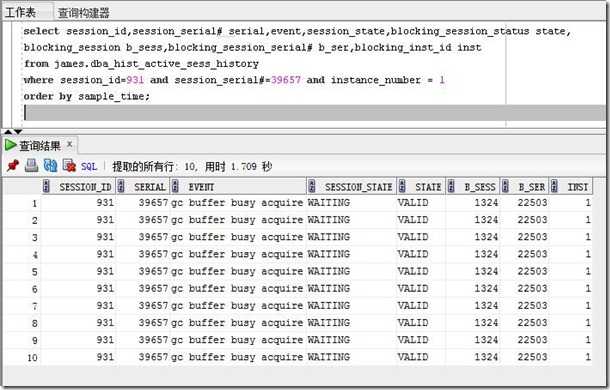Click the SESSION_ID column header

pyautogui.click(x=79, y=187)
